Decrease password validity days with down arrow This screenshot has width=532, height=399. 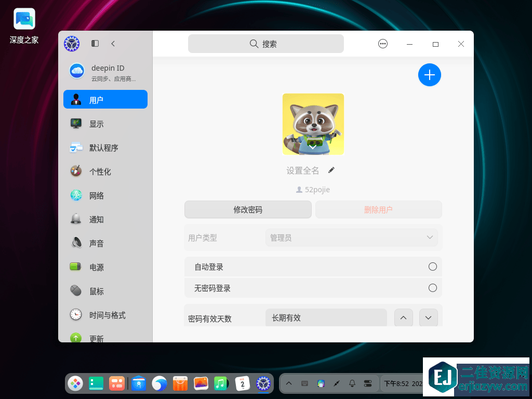(x=428, y=318)
